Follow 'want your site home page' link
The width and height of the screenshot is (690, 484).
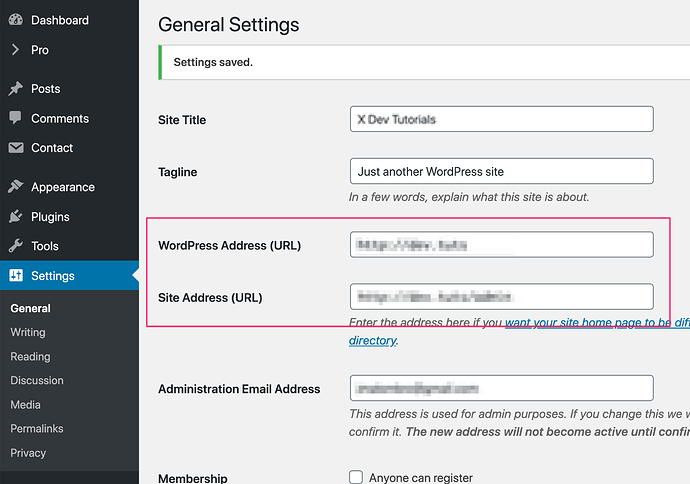tap(597, 323)
